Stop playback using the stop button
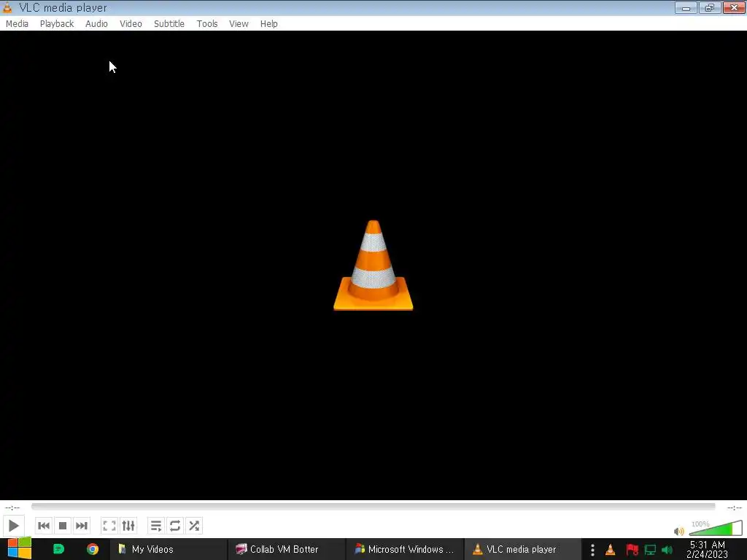Viewport: 747px width, 560px height. coord(63,526)
